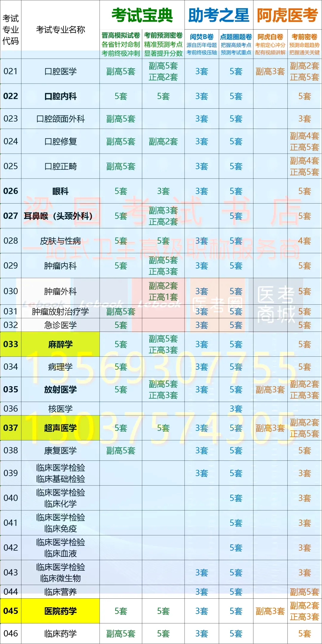Click the highlighted 超声医学 cell
This screenshot has width=322, height=644.
tap(61, 428)
